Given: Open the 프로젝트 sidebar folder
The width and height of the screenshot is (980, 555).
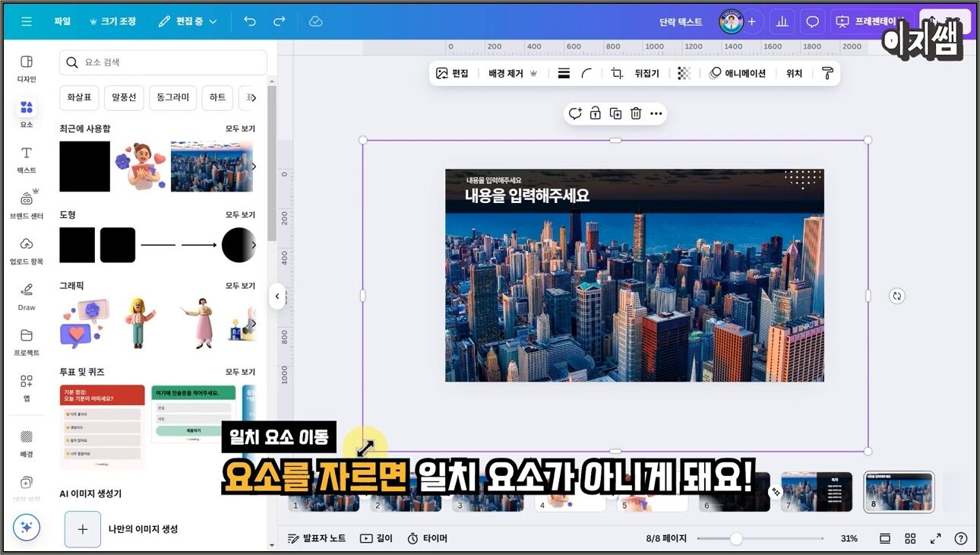Looking at the screenshot, I should pyautogui.click(x=27, y=341).
